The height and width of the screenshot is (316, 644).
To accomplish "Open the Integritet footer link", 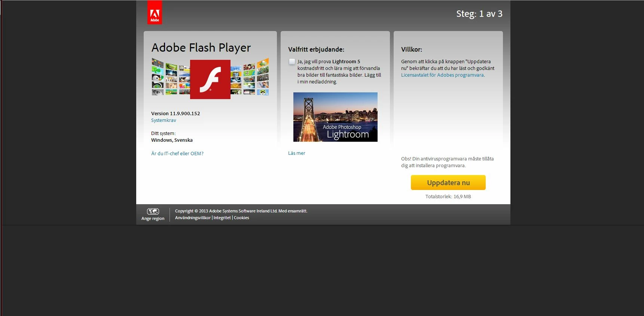I will tap(222, 218).
